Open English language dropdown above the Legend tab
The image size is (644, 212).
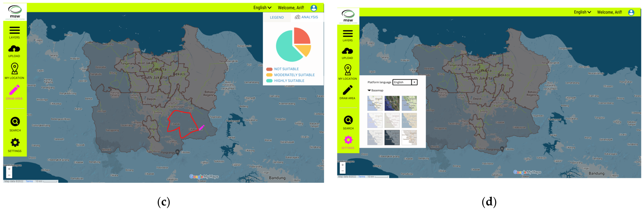262,8
